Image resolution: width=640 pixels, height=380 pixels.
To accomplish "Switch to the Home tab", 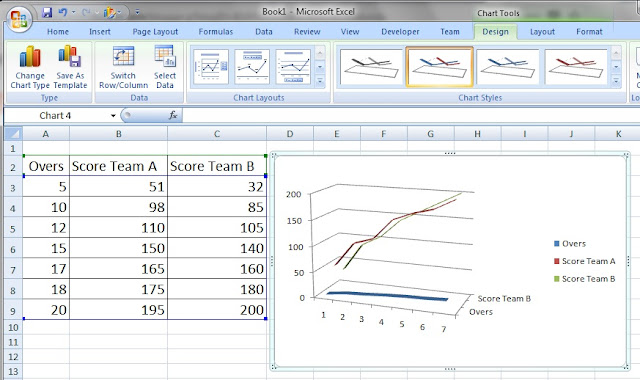I will coord(58,32).
